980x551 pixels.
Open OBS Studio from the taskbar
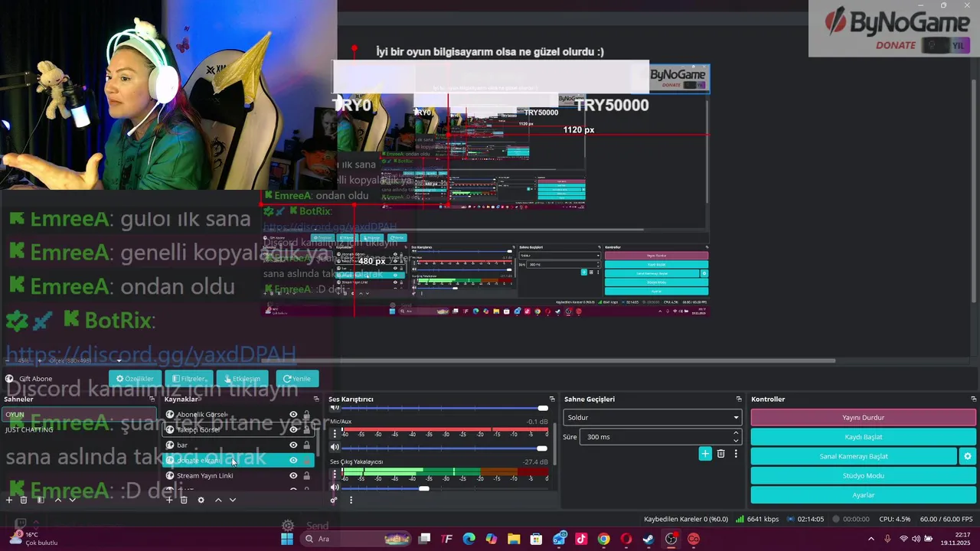click(671, 539)
